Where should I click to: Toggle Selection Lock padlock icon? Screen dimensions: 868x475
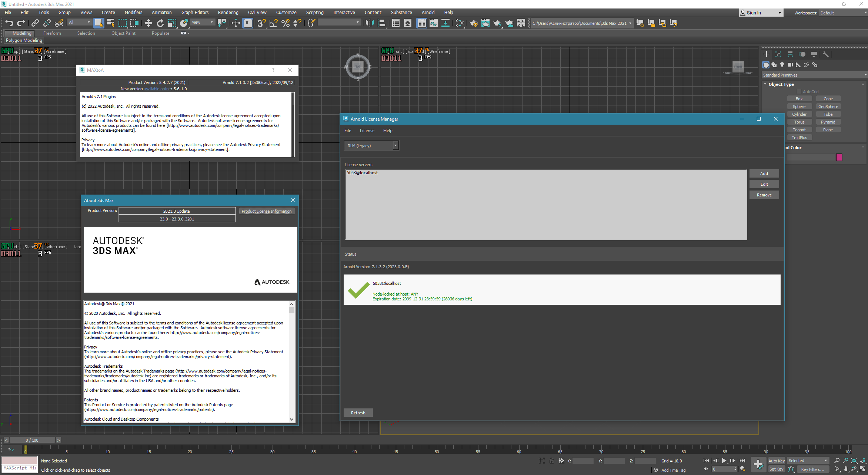click(x=552, y=461)
